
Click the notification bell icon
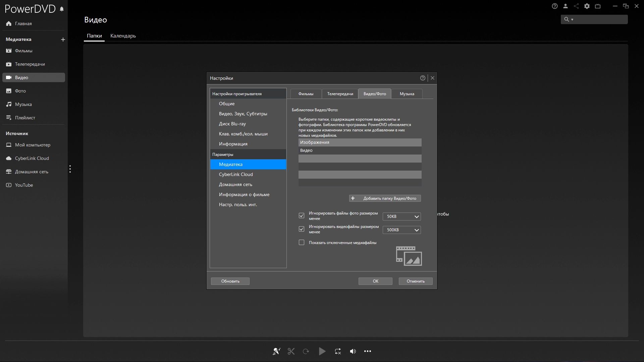click(x=62, y=9)
